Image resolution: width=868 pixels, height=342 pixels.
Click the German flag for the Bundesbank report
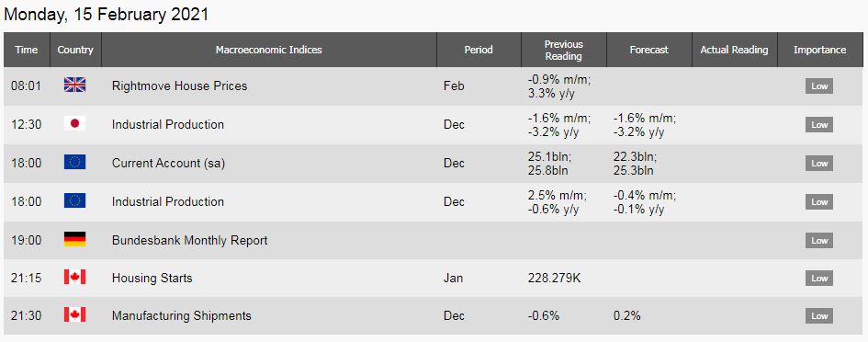pyautogui.click(x=74, y=239)
